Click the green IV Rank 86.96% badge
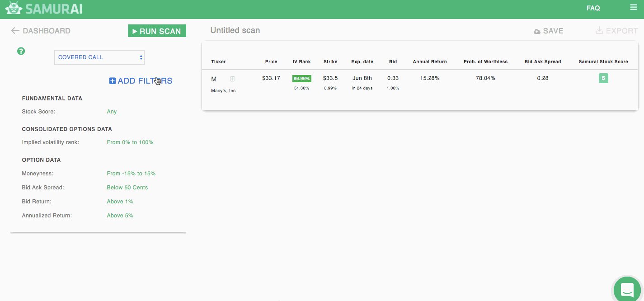This screenshot has width=644, height=301. pyautogui.click(x=301, y=78)
